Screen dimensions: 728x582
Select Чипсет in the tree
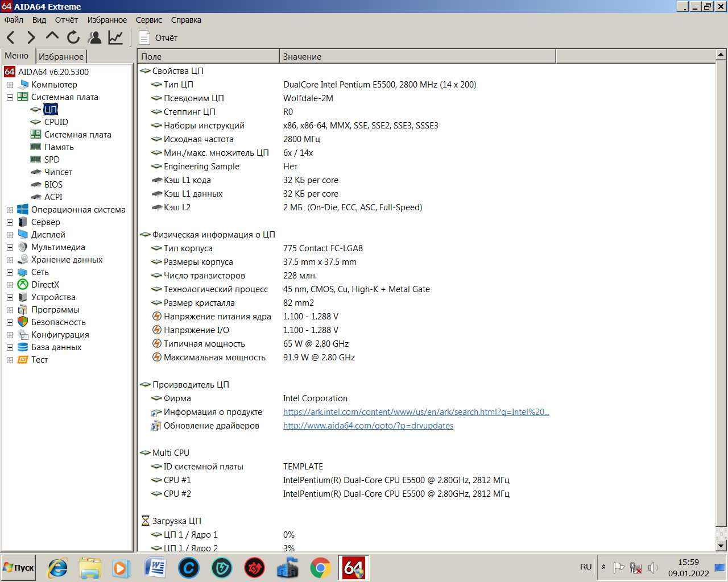[58, 172]
